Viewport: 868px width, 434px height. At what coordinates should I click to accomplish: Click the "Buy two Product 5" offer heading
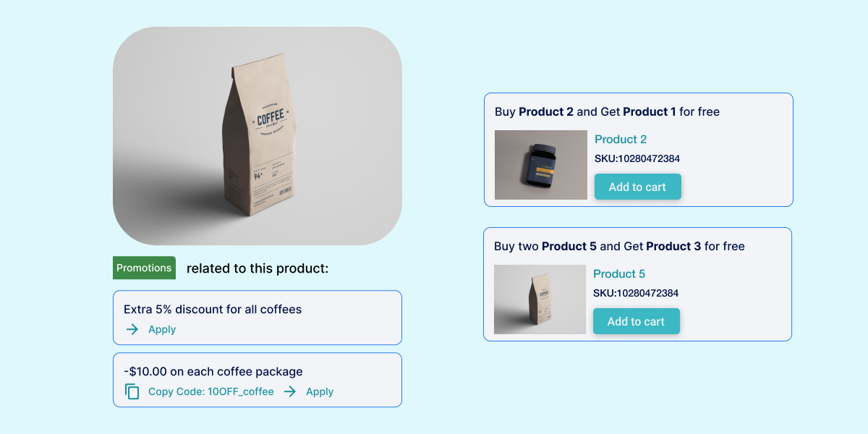619,246
